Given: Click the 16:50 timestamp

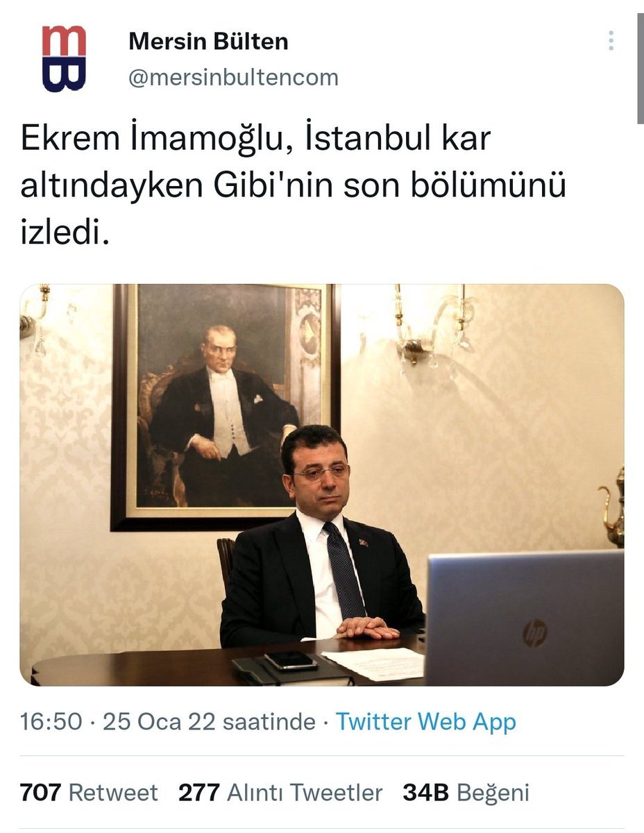Looking at the screenshot, I should tap(51, 722).
